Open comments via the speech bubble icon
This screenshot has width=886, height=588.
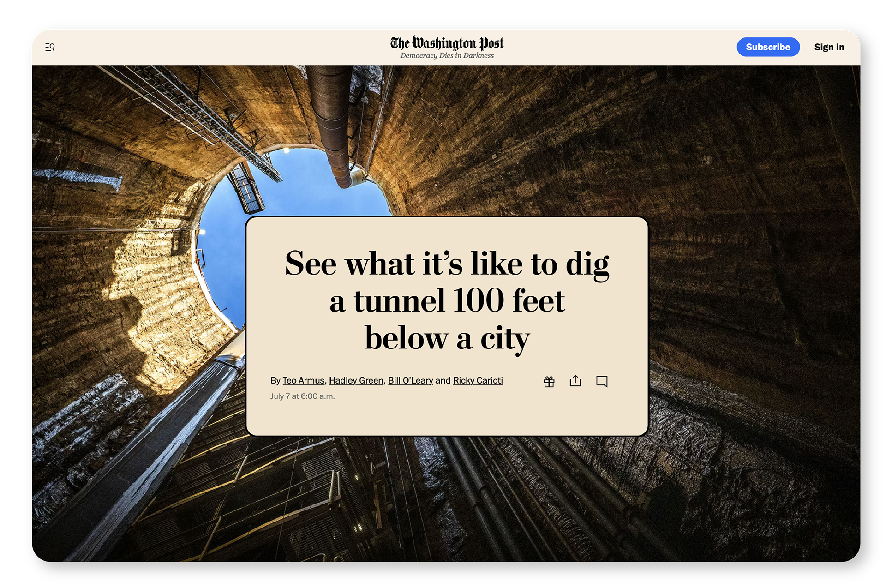pos(601,381)
